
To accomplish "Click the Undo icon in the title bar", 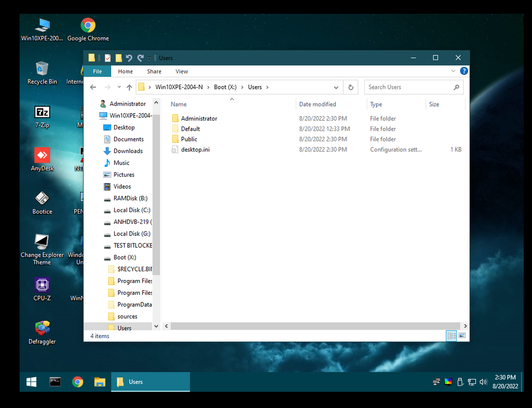I will coord(129,58).
